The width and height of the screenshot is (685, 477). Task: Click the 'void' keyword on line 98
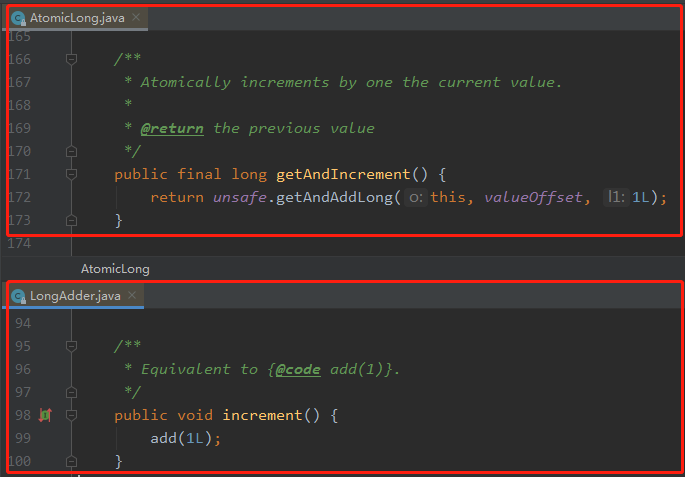(195, 415)
